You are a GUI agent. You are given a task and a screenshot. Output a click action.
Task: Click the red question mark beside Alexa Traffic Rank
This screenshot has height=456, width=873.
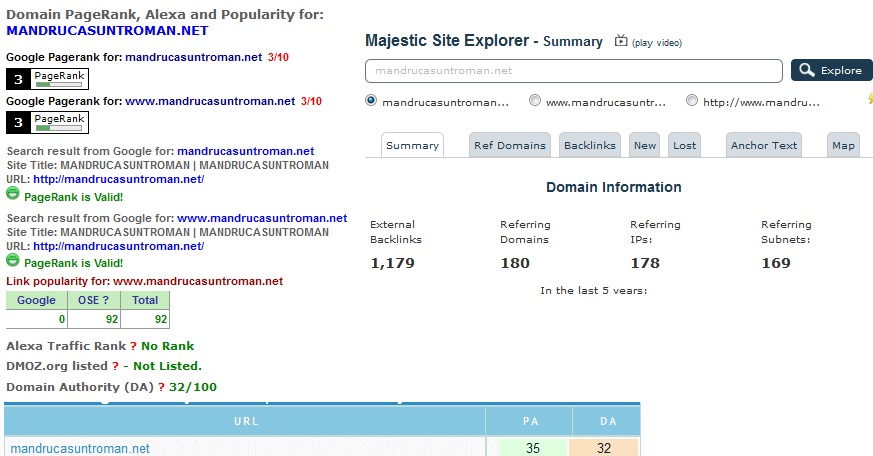134,346
